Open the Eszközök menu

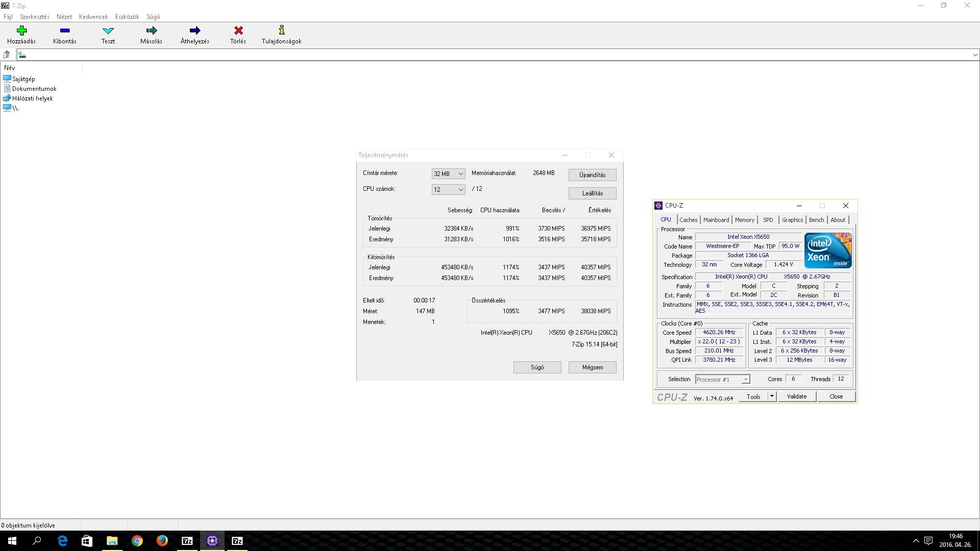127,17
